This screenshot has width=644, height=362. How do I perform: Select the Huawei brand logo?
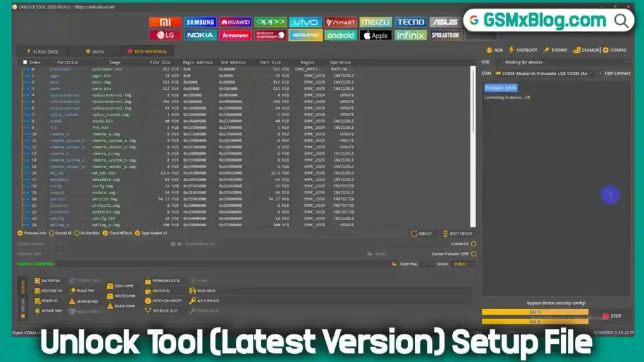click(x=235, y=22)
